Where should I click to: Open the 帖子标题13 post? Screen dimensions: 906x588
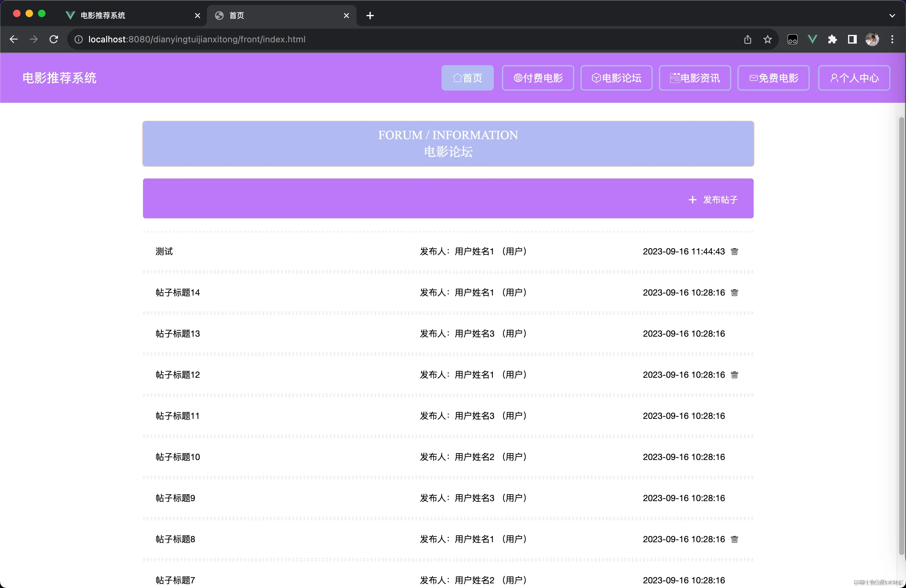[178, 334]
